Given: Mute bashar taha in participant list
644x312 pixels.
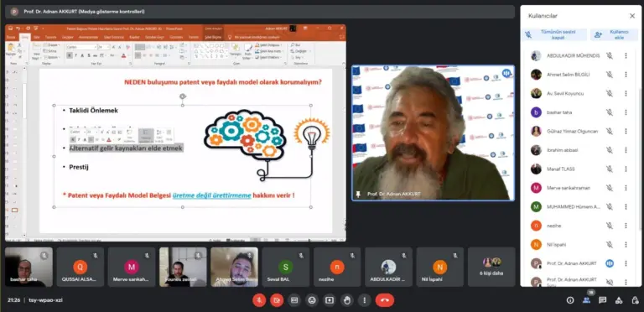Looking at the screenshot, I should pos(610,112).
